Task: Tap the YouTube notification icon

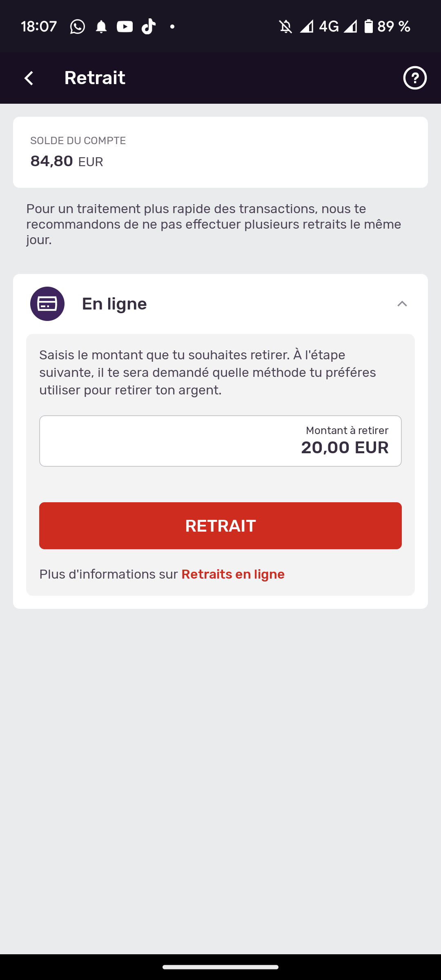Action: pyautogui.click(x=125, y=27)
